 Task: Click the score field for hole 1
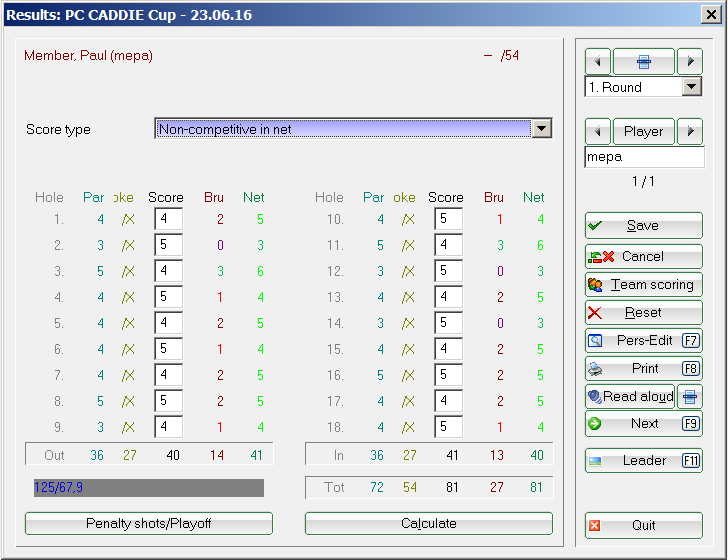[x=169, y=219]
